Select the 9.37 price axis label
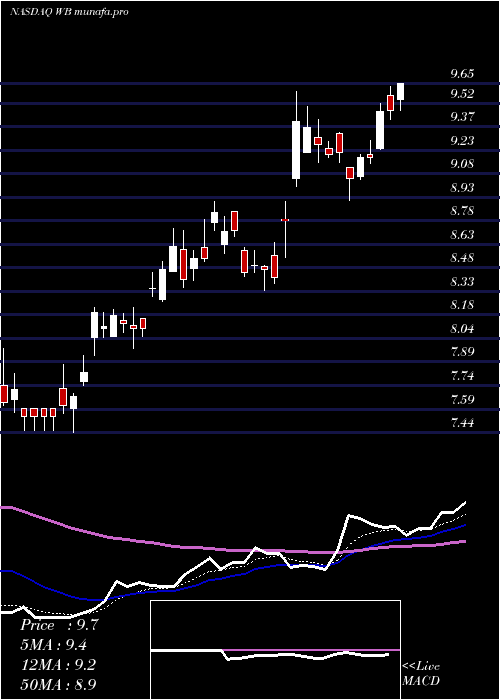The height and width of the screenshot is (700, 500). tap(462, 117)
